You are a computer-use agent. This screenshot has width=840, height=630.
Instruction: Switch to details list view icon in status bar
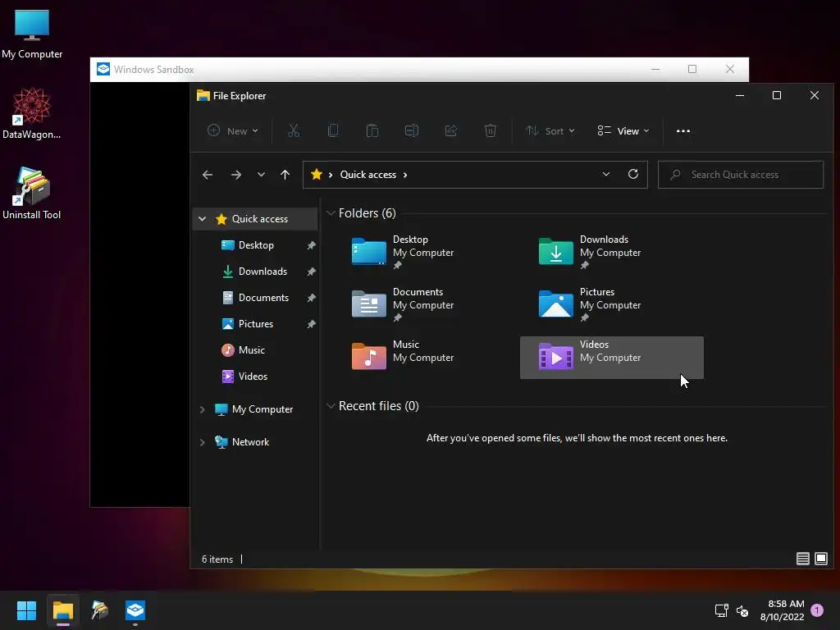pyautogui.click(x=802, y=559)
